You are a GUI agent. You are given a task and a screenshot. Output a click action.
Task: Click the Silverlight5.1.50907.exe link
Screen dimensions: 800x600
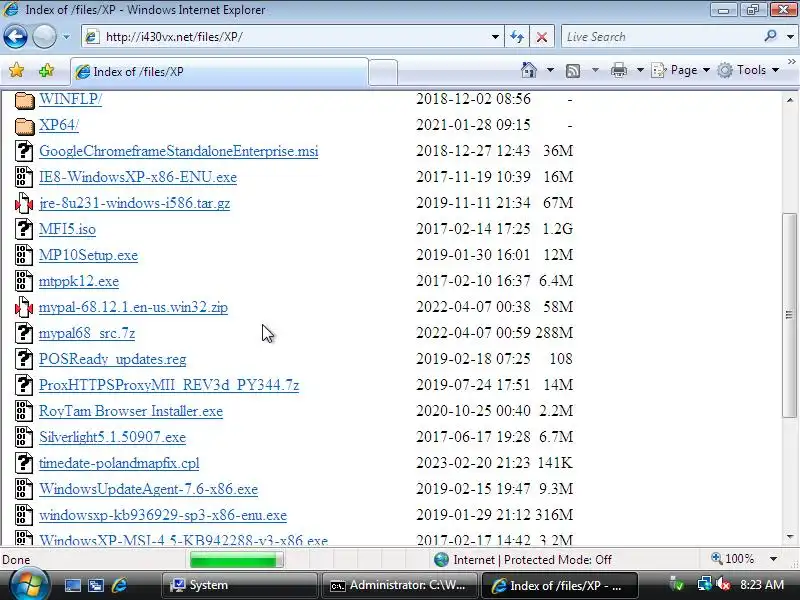[112, 437]
